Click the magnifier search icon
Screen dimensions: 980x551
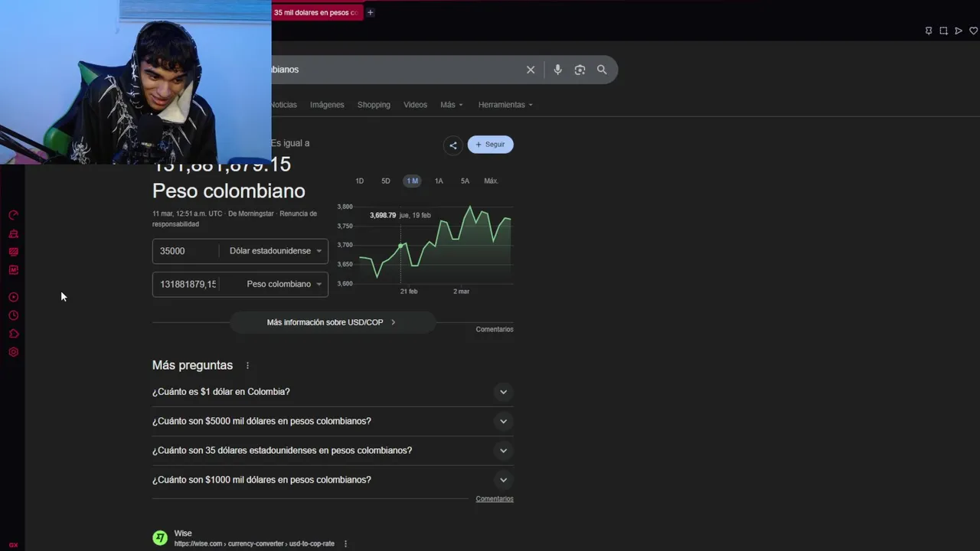tap(602, 70)
